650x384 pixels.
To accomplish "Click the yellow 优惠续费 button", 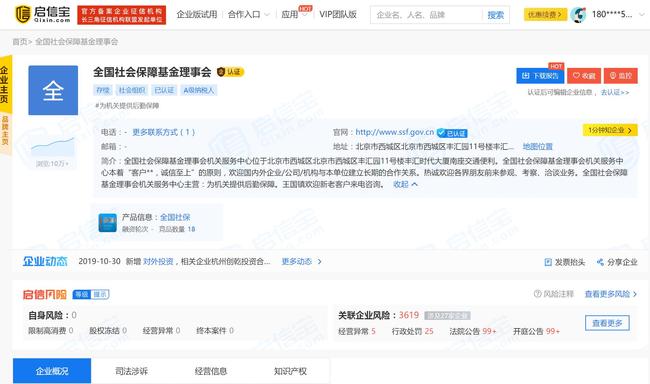I will point(545,15).
